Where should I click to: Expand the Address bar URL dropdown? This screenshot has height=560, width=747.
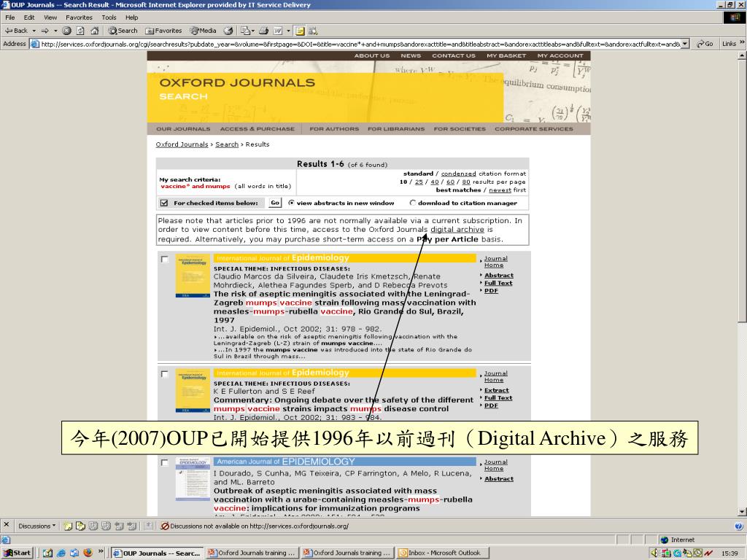[x=685, y=44]
